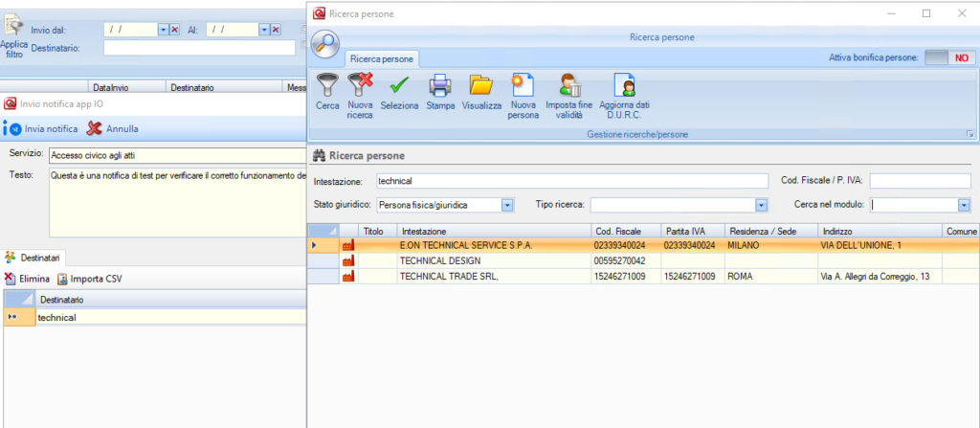
Task: Sort by Indirizzo column header
Action: point(879,231)
